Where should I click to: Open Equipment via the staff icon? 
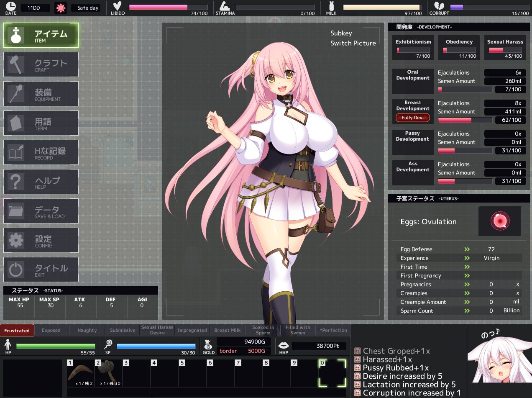(x=16, y=94)
